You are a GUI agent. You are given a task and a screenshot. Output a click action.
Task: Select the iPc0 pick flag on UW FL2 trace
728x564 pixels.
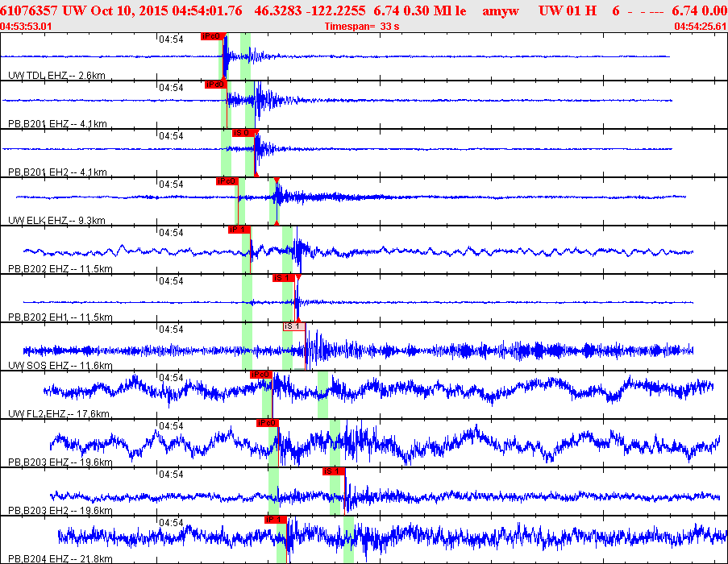point(261,375)
